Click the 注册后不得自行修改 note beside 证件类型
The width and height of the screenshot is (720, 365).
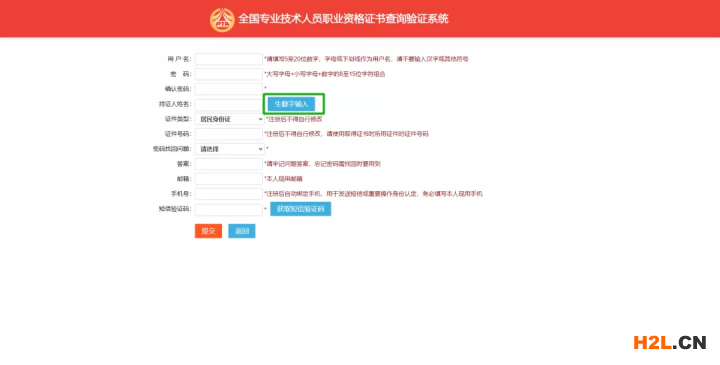[294, 119]
